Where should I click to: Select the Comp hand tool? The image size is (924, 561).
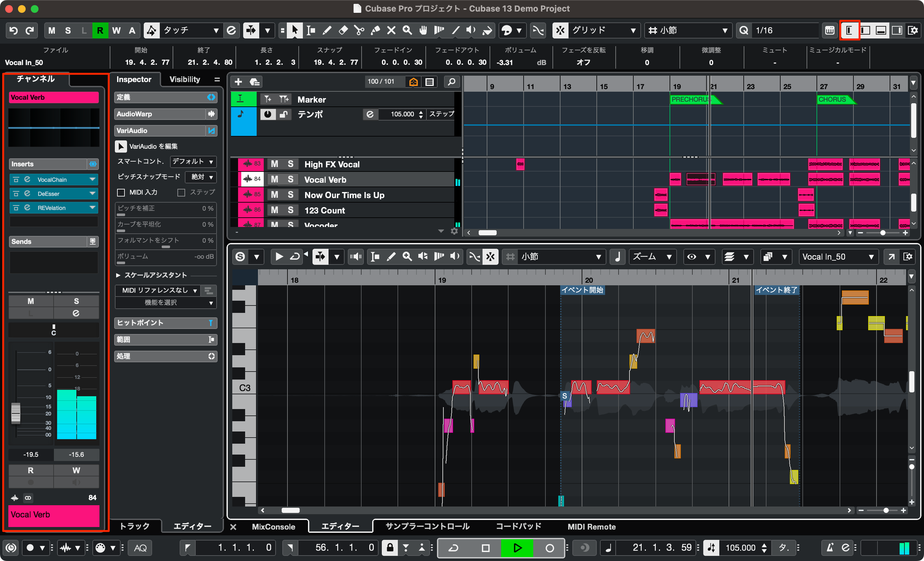click(x=424, y=30)
